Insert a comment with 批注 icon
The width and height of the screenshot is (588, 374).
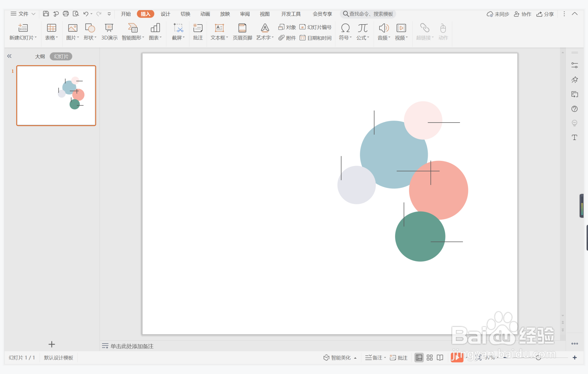(198, 28)
